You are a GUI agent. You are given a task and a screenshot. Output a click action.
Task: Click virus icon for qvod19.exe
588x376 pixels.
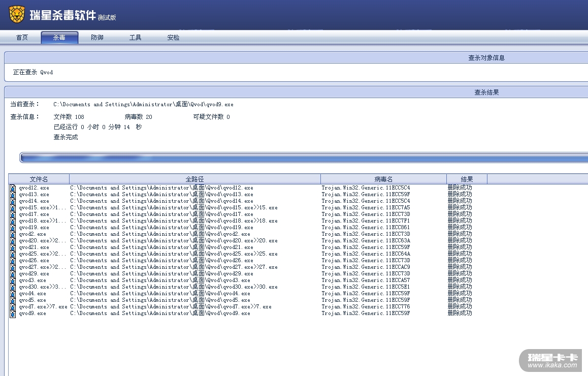pos(13,228)
